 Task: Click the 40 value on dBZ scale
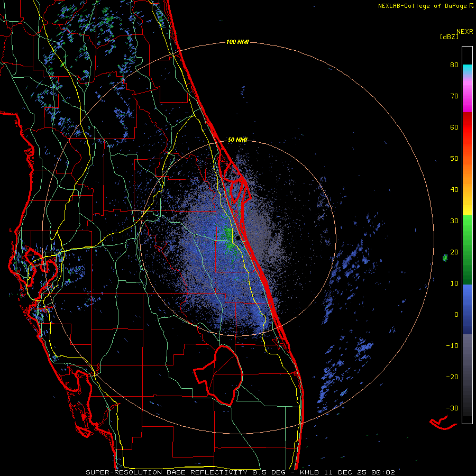click(454, 190)
